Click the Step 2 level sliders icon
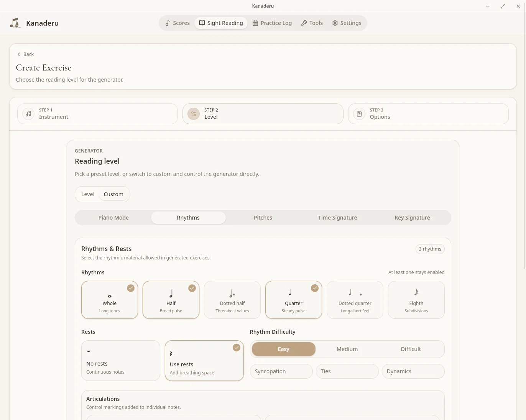The width and height of the screenshot is (526, 420). pos(194,114)
